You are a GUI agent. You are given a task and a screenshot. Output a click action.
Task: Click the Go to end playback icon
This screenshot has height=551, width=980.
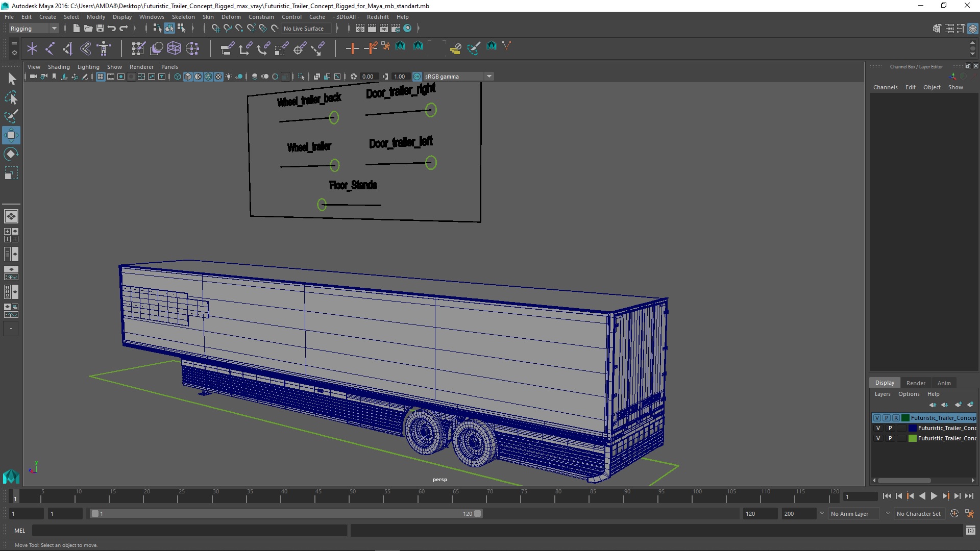coord(969,496)
